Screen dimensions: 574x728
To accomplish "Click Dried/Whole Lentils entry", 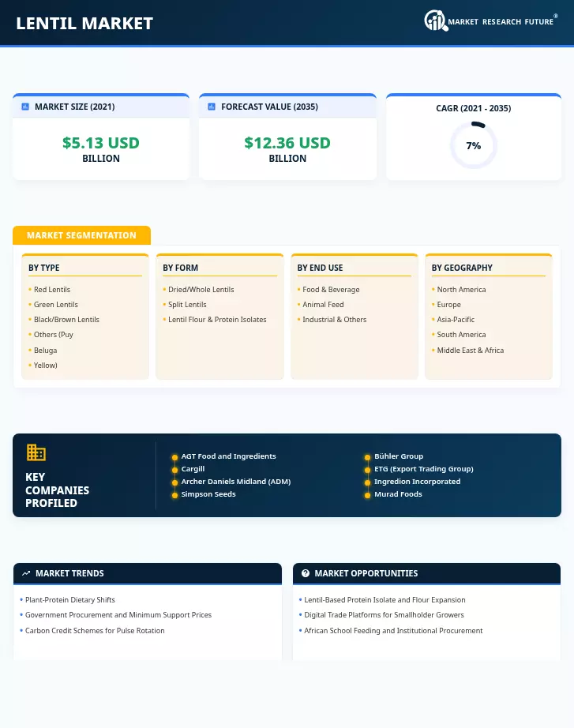I will [201, 289].
